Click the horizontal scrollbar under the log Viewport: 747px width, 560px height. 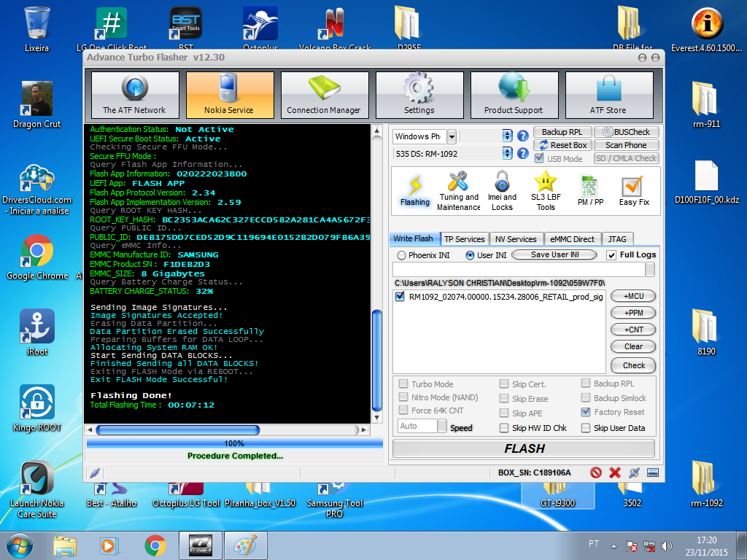226,430
